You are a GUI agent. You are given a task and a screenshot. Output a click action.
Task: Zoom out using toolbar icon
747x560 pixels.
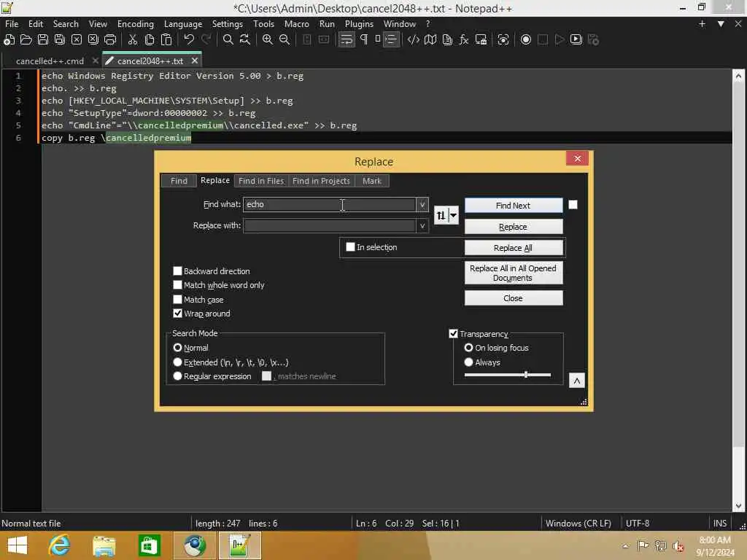click(x=285, y=39)
